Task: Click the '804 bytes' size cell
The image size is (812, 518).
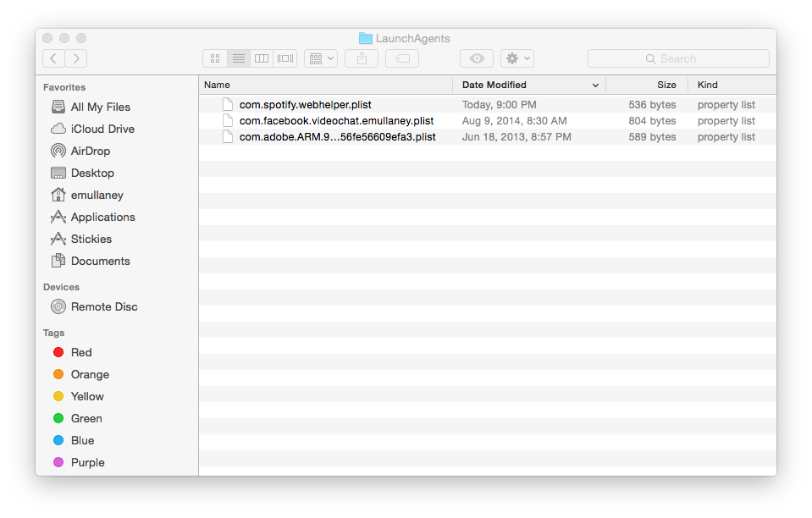Action: tap(652, 120)
